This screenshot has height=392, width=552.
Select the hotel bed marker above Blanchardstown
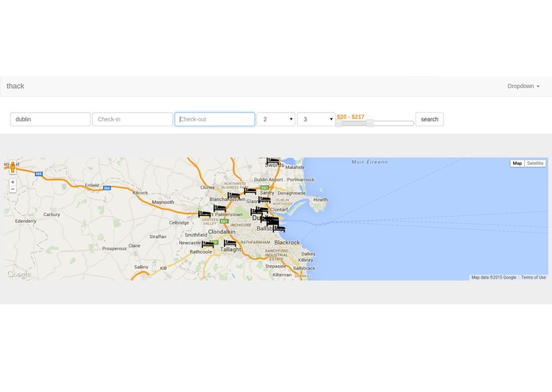click(234, 195)
